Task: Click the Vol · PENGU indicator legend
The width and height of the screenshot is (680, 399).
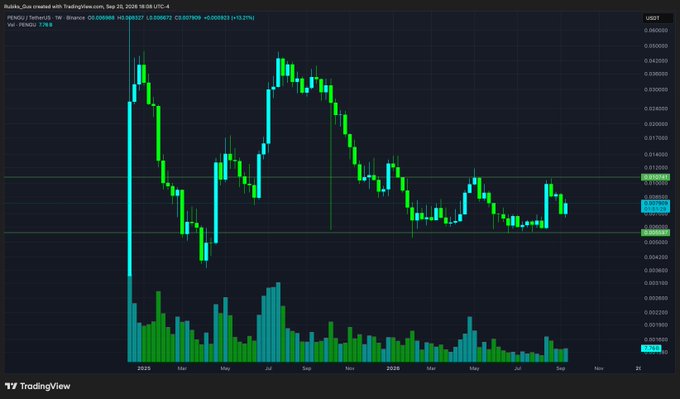Action: 22,25
